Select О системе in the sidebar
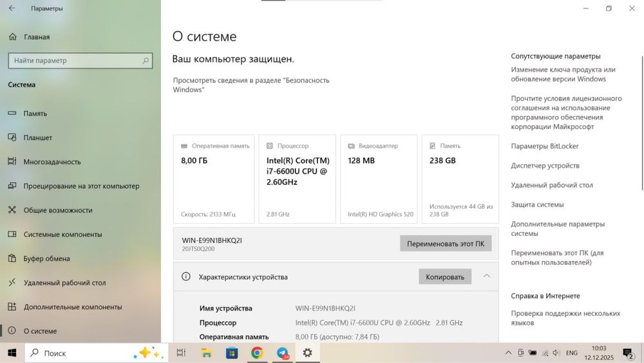 80,331
